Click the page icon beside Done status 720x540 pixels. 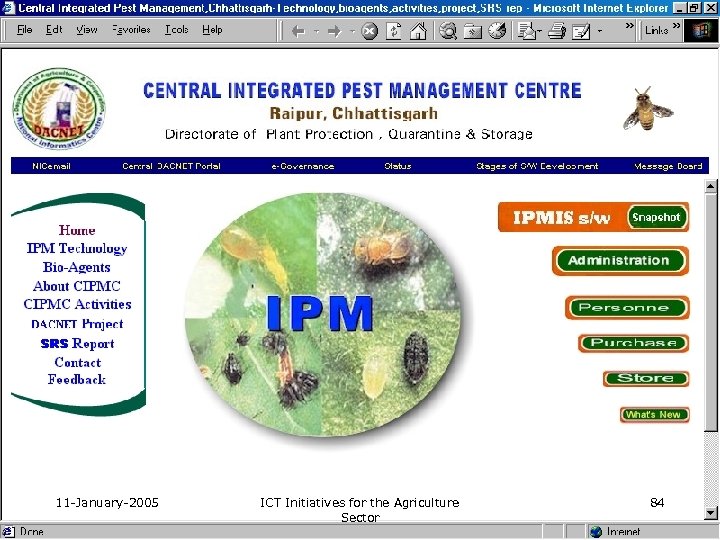tap(9, 532)
